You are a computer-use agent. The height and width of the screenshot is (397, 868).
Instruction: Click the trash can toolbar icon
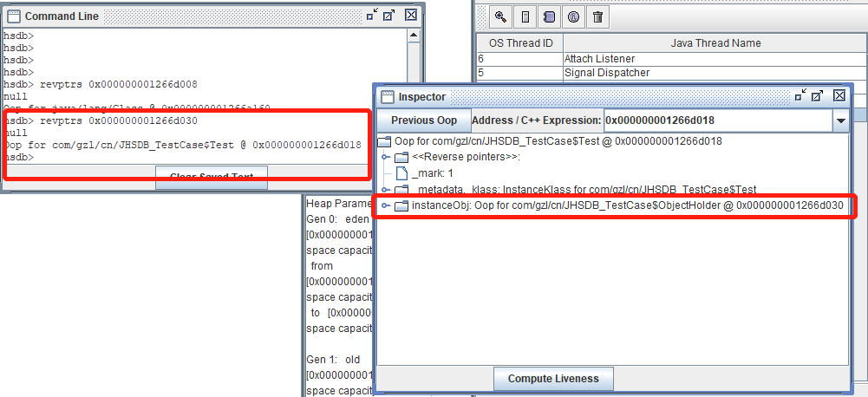597,16
